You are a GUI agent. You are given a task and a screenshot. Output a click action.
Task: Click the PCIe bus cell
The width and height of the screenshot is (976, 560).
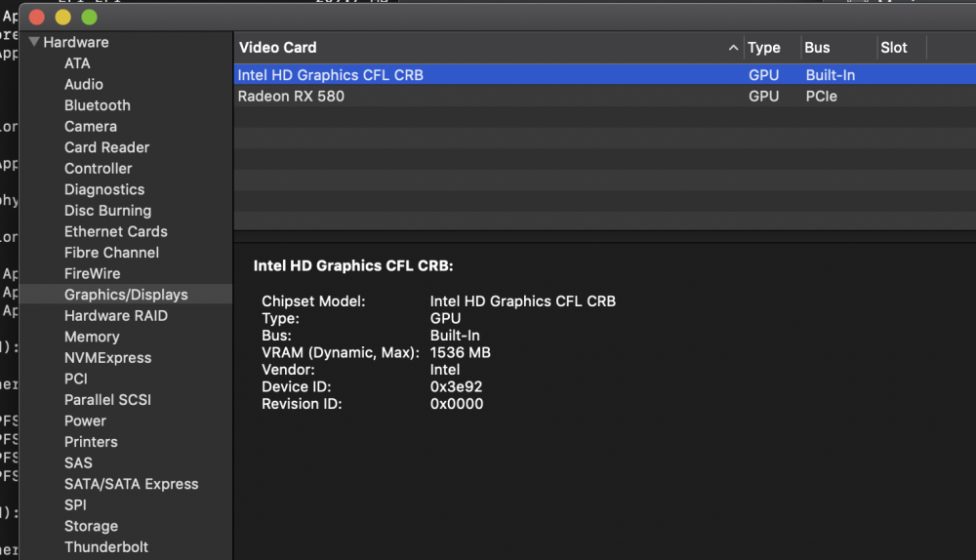tap(821, 97)
